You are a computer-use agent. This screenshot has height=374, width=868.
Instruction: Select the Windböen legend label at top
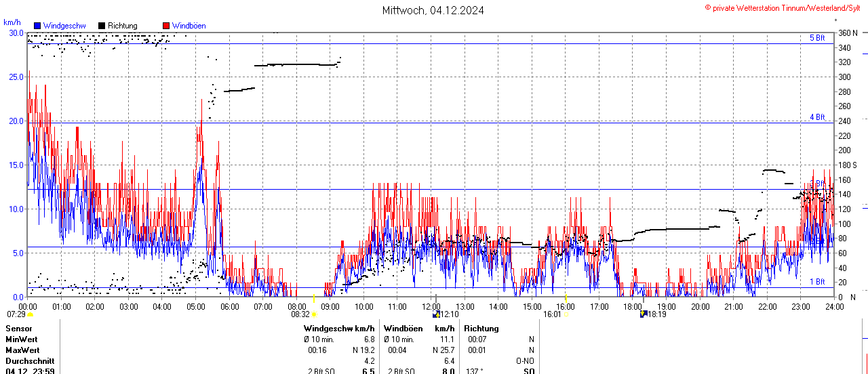pos(189,26)
